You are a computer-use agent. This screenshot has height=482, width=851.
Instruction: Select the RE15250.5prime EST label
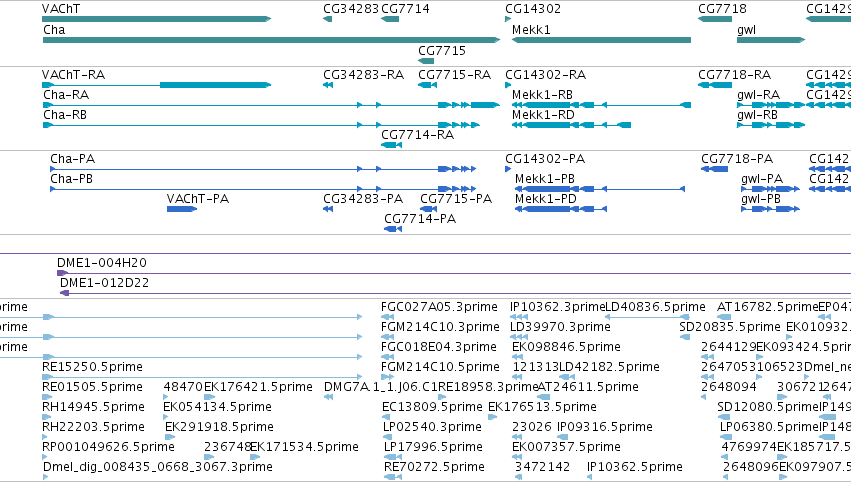(x=92, y=367)
